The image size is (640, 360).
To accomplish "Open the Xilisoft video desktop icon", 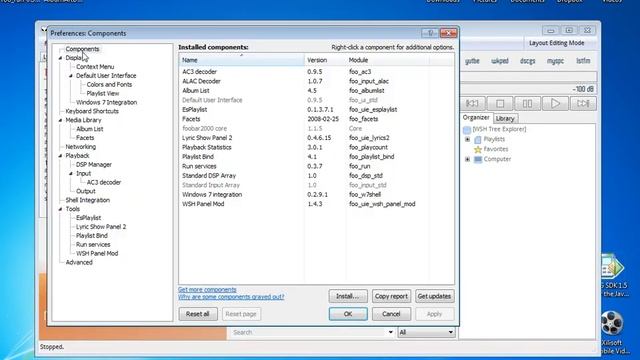I will [x=611, y=323].
